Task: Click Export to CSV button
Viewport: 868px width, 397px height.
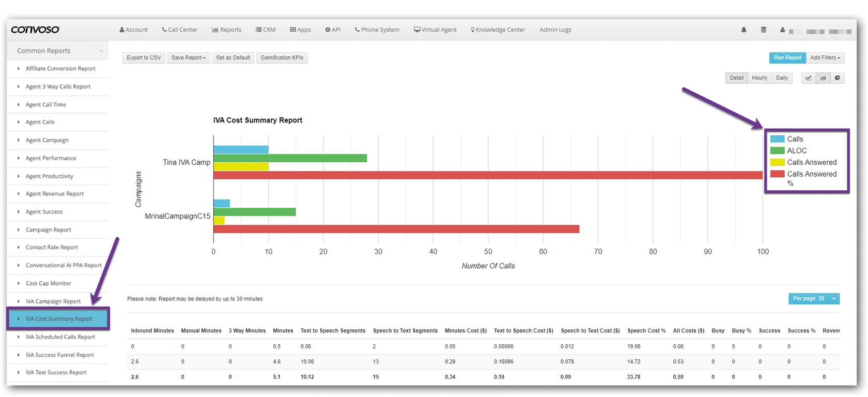Action: point(144,58)
